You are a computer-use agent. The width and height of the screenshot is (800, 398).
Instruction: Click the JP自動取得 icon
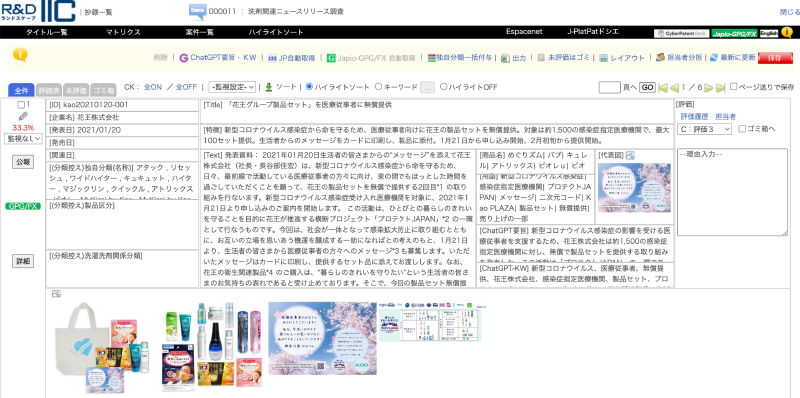272,58
